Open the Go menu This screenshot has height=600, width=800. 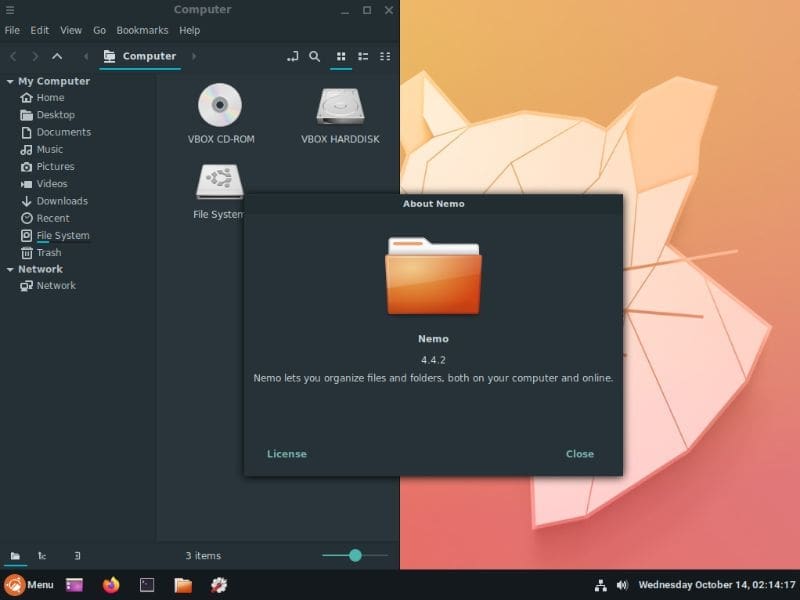tap(99, 30)
